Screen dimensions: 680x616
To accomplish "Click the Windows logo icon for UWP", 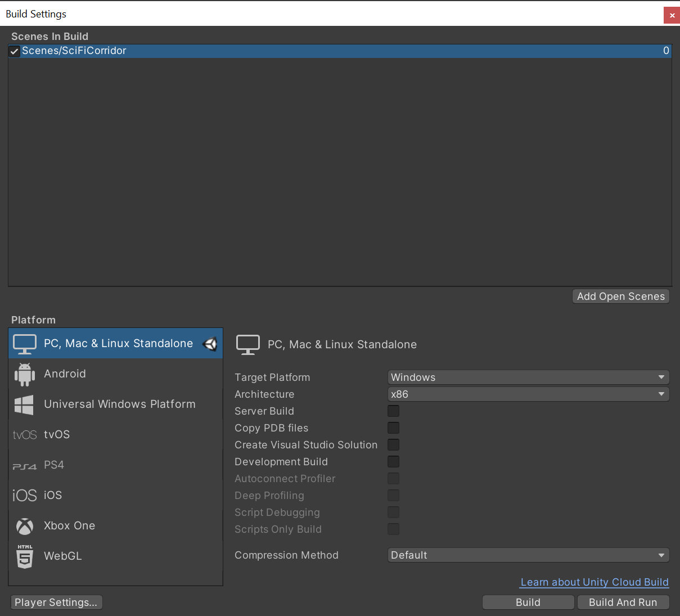I will click(24, 404).
